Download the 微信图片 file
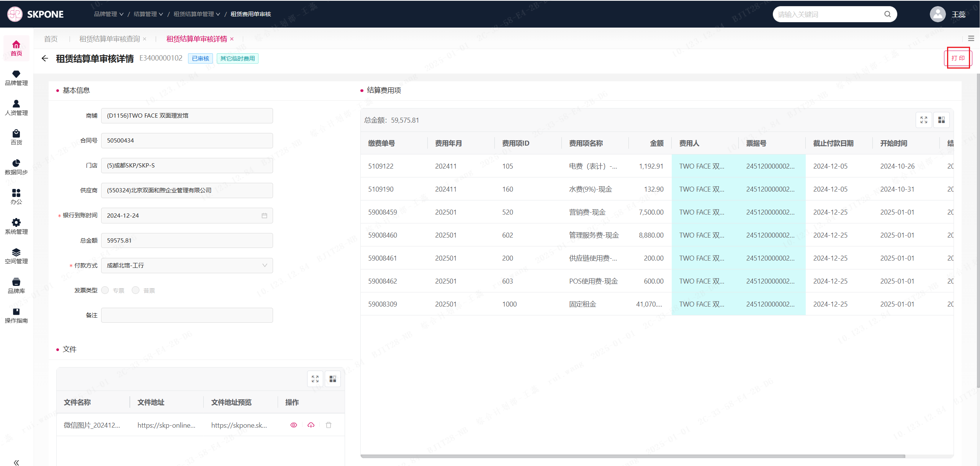 [x=311, y=425]
